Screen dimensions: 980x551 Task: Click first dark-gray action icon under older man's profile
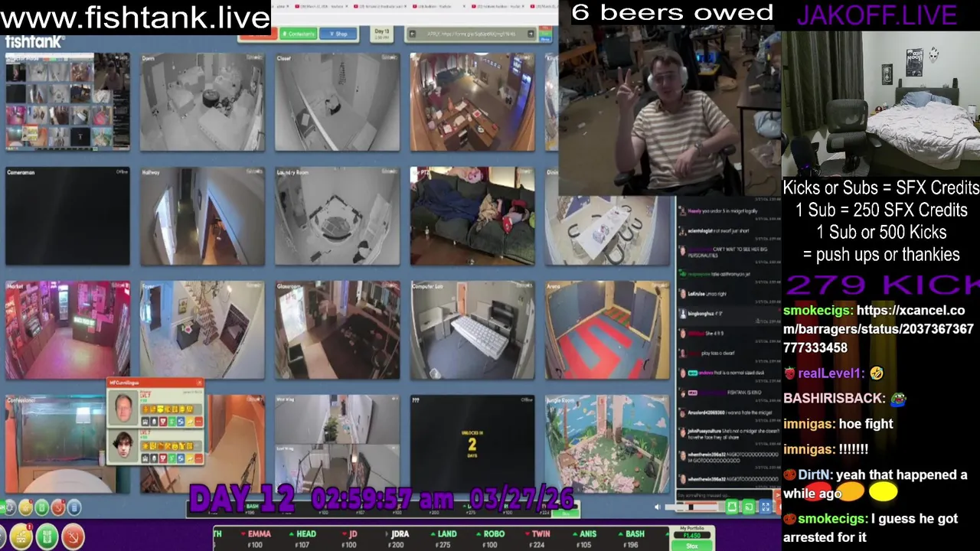[x=145, y=422]
